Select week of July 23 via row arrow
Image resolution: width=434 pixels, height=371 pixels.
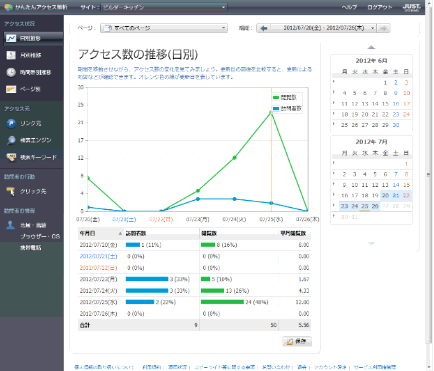tap(334, 205)
